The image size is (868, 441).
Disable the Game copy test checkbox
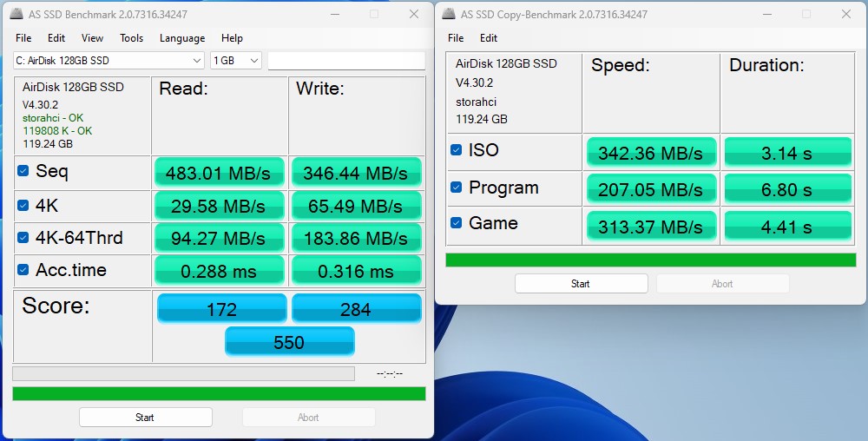457,223
